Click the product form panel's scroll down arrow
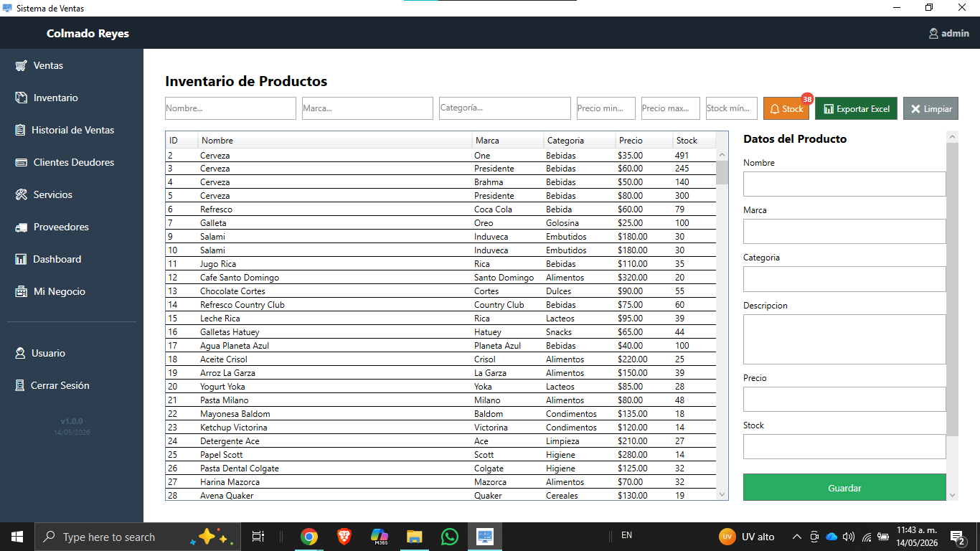Screen dimensions: 980x551 (953, 495)
